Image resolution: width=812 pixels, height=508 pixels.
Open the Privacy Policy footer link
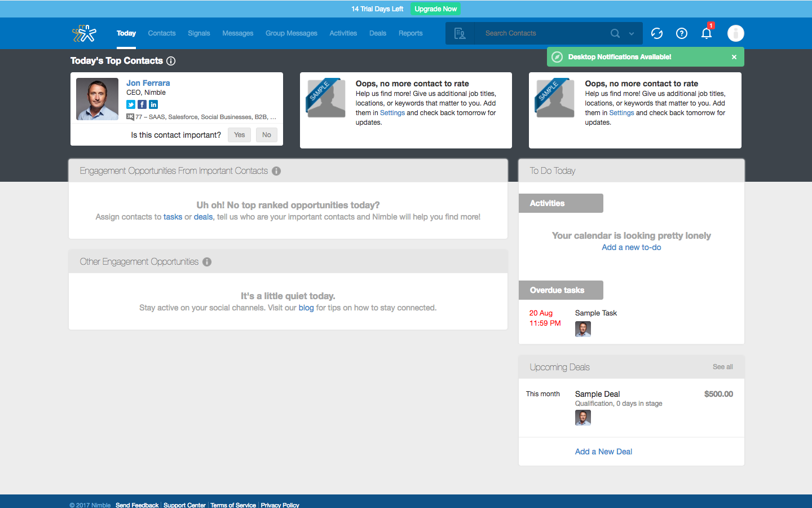point(280,505)
